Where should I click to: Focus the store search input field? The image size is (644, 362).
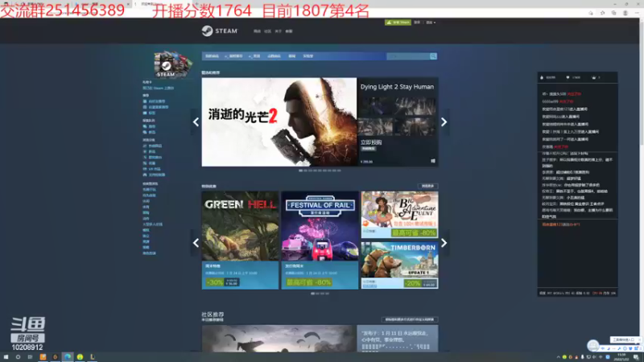(408, 56)
